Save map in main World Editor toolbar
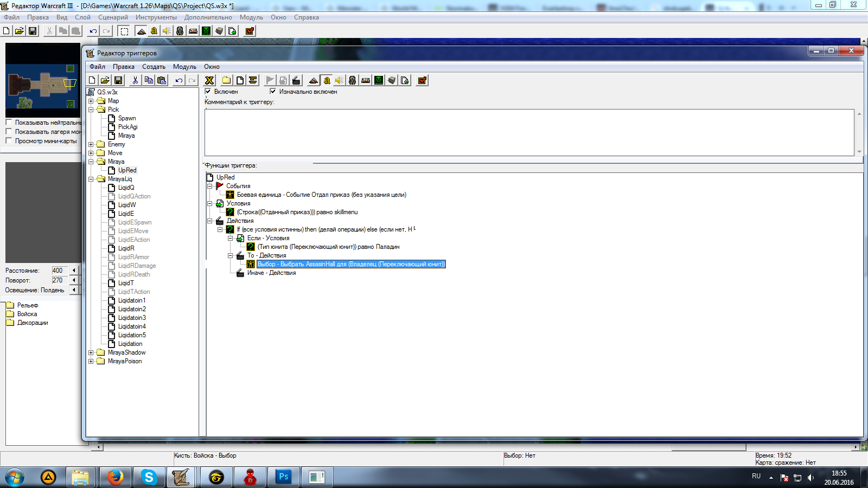The image size is (868, 488). [33, 31]
